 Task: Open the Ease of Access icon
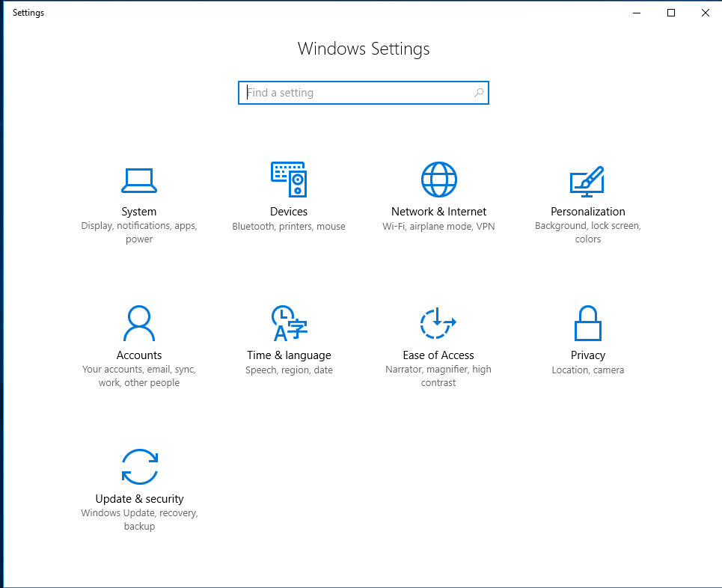click(438, 322)
